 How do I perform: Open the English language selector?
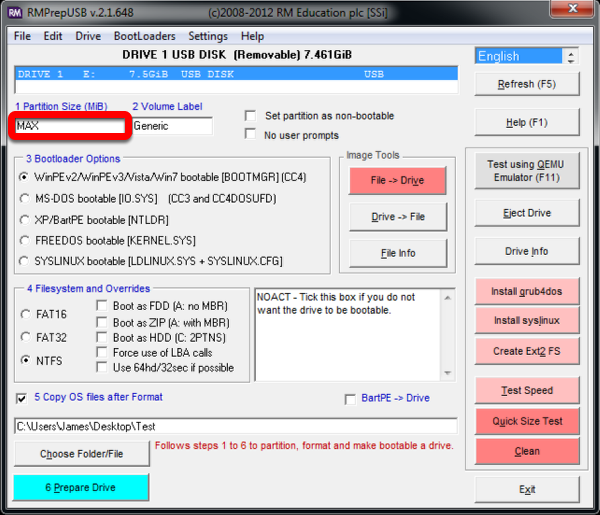[x=518, y=56]
